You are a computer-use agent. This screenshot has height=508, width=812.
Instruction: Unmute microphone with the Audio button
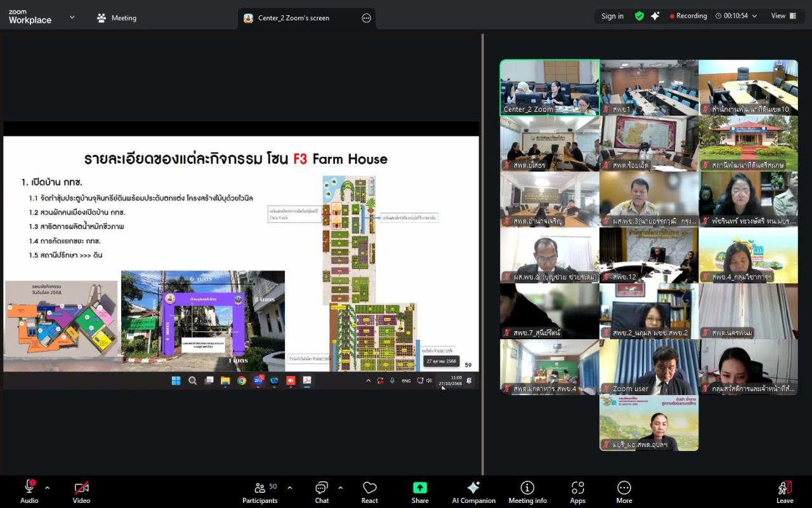pos(29,491)
